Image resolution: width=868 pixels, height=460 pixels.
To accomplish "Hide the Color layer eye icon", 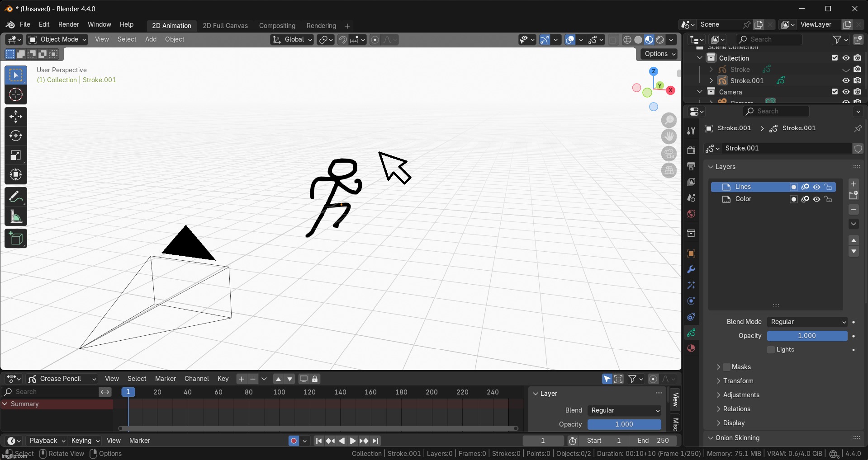I will 816,199.
